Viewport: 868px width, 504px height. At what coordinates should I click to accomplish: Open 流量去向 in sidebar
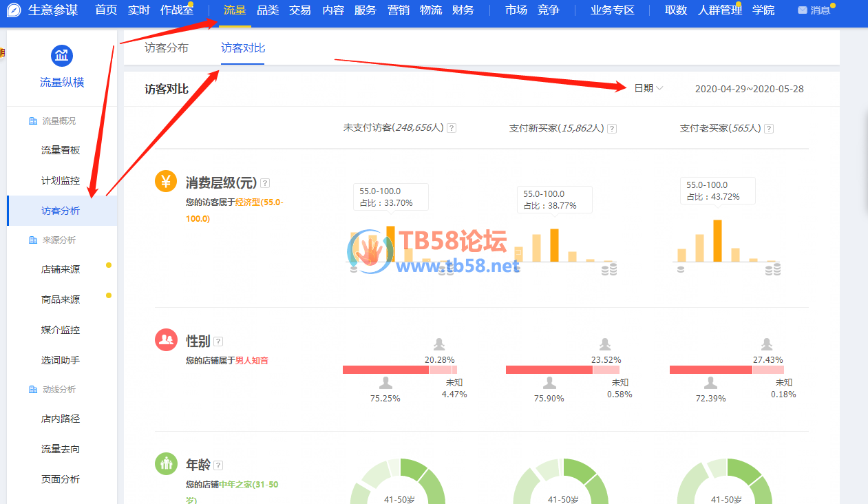point(61,449)
